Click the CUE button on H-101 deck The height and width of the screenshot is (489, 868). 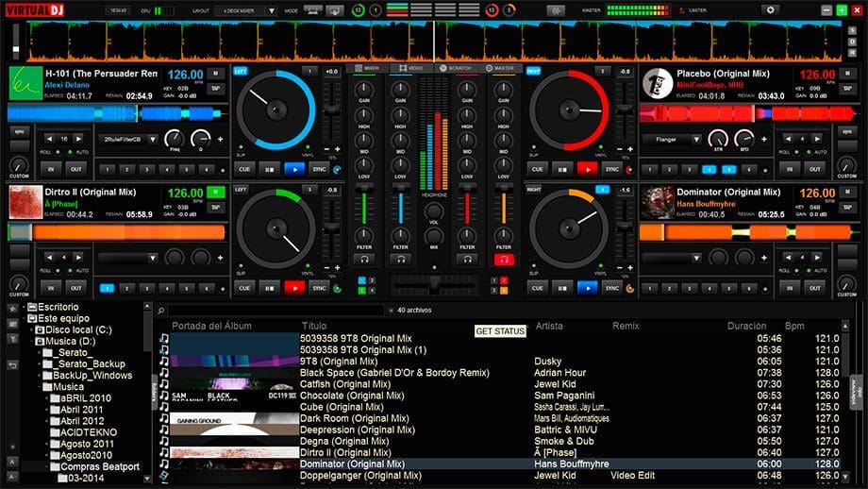(x=244, y=169)
